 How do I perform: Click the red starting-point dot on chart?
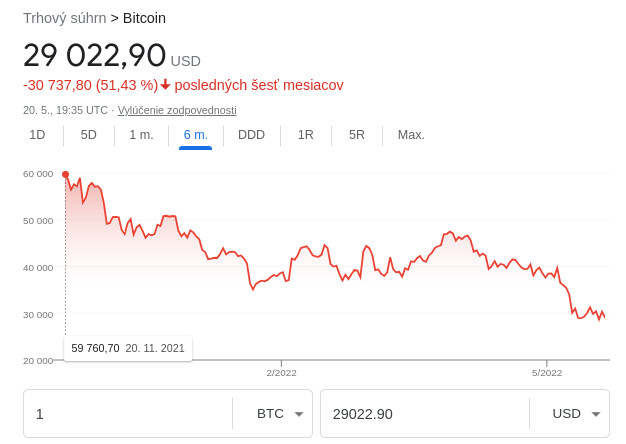coord(66,174)
